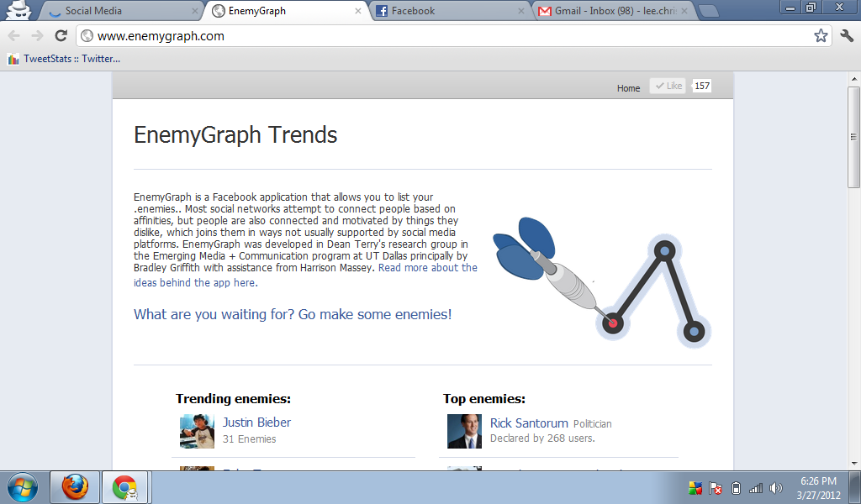Click 'Go make some enemies!' link

pyautogui.click(x=293, y=314)
